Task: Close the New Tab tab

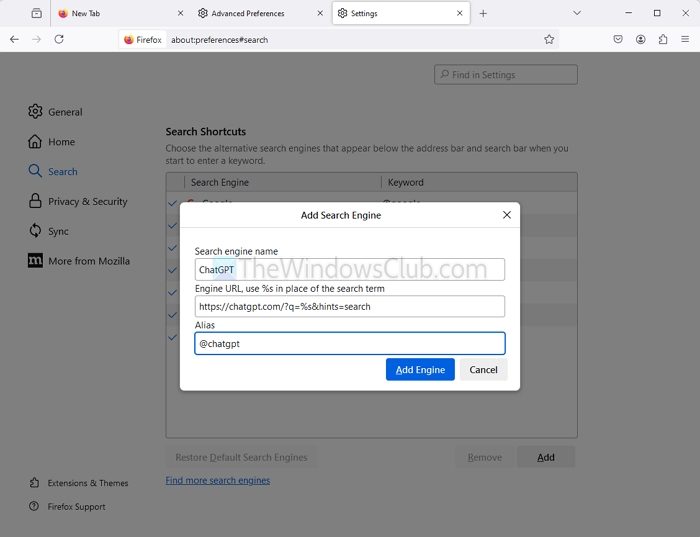Action: point(180,13)
